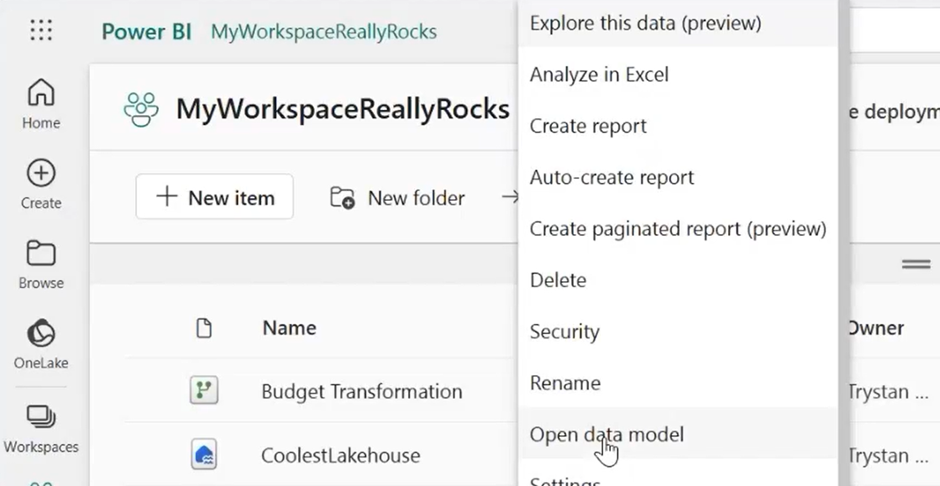This screenshot has width=940, height=486.
Task: Select Open data model
Action: coord(606,434)
